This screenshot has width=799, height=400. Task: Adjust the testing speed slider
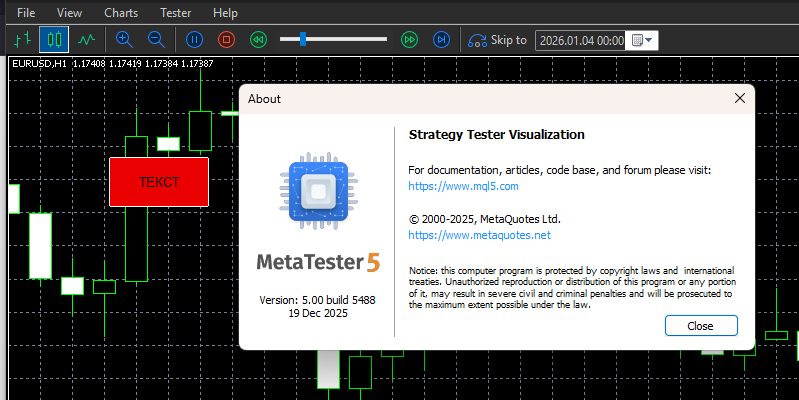[x=333, y=39]
